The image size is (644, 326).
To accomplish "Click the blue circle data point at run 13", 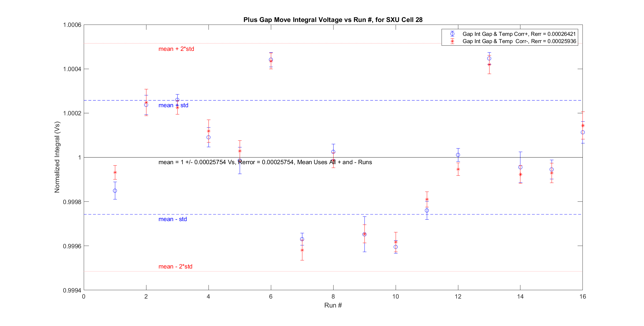I will coord(489,58).
